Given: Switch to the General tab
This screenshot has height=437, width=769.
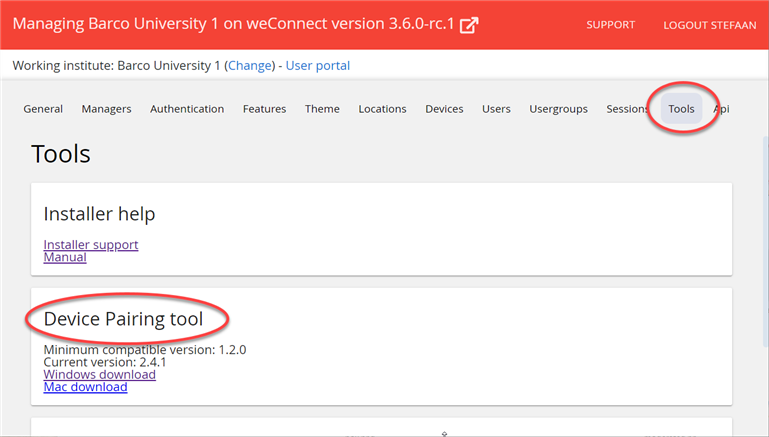Looking at the screenshot, I should pyautogui.click(x=43, y=109).
